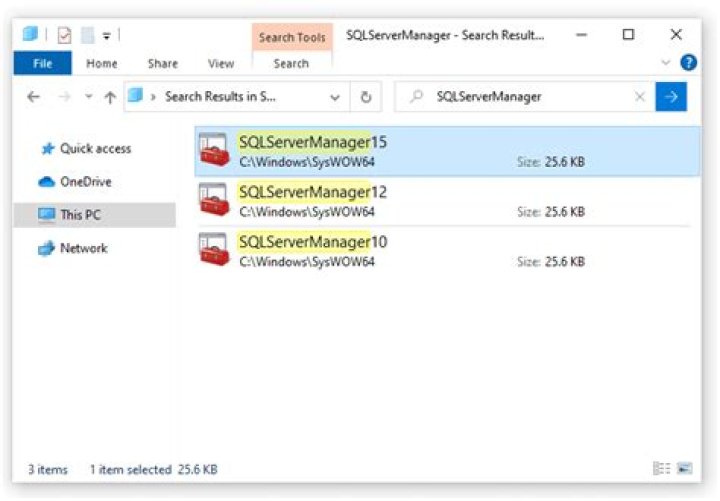Clear the search box text

coord(640,96)
